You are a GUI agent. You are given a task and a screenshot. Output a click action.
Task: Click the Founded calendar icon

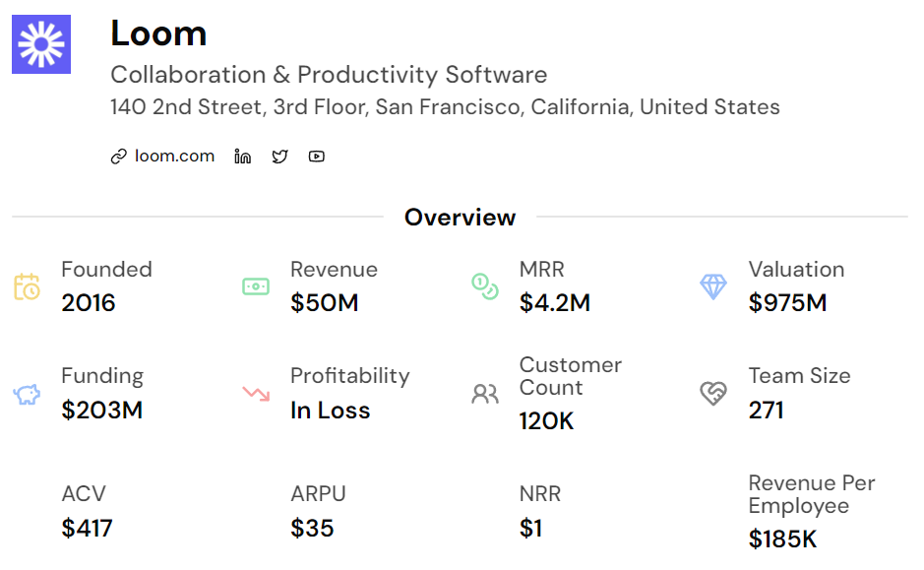point(27,286)
